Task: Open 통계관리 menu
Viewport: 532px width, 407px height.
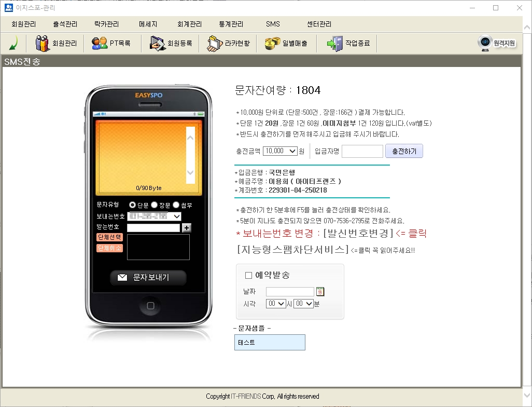Action: tap(231, 24)
